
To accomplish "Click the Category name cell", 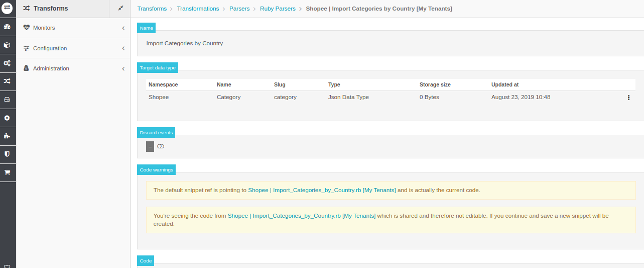I will pos(229,97).
